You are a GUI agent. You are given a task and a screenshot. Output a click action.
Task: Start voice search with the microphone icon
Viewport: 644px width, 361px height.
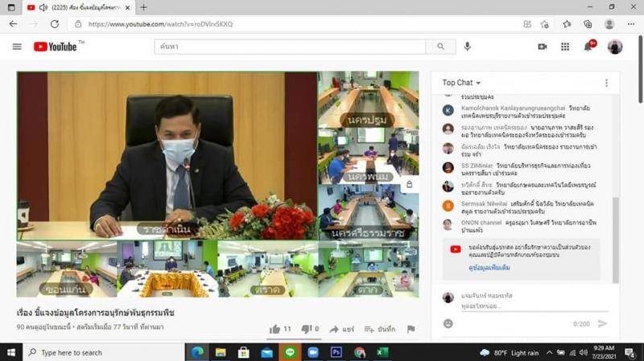click(x=468, y=47)
